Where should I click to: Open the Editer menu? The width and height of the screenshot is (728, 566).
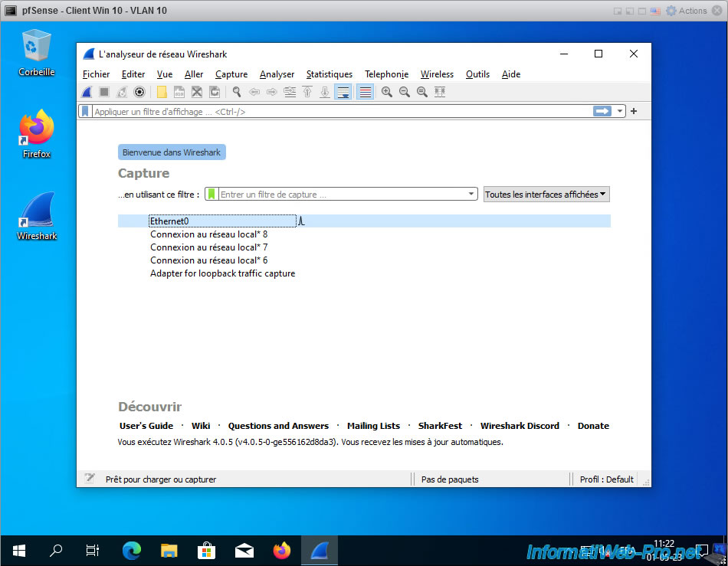click(133, 74)
